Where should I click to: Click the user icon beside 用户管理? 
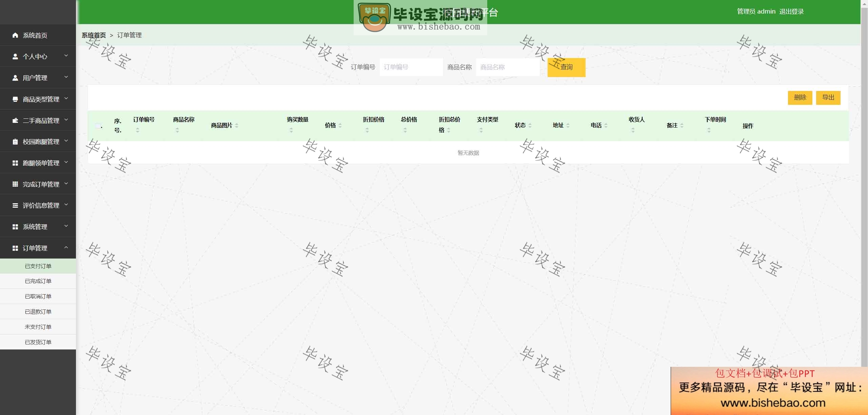pyautogui.click(x=15, y=78)
